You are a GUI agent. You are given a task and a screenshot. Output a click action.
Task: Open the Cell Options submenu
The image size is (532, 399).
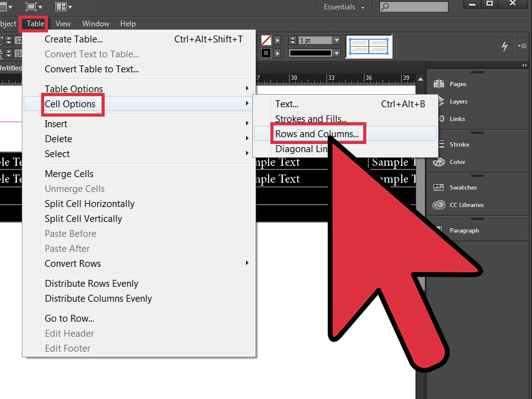point(139,103)
